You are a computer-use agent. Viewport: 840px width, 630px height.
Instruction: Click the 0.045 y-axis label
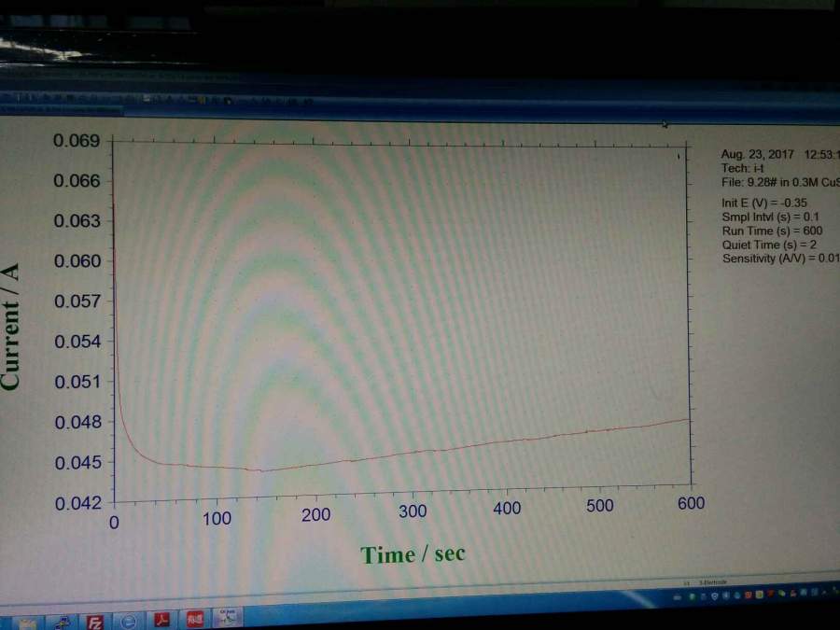click(78, 462)
